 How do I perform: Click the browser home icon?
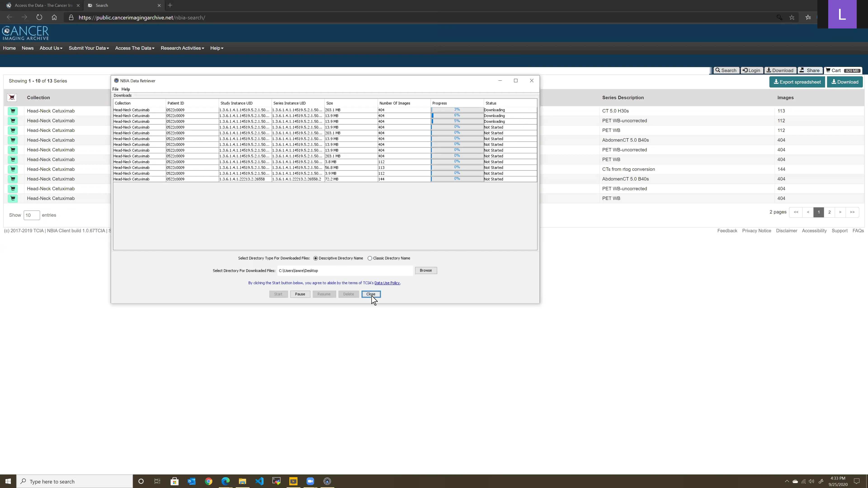point(54,18)
